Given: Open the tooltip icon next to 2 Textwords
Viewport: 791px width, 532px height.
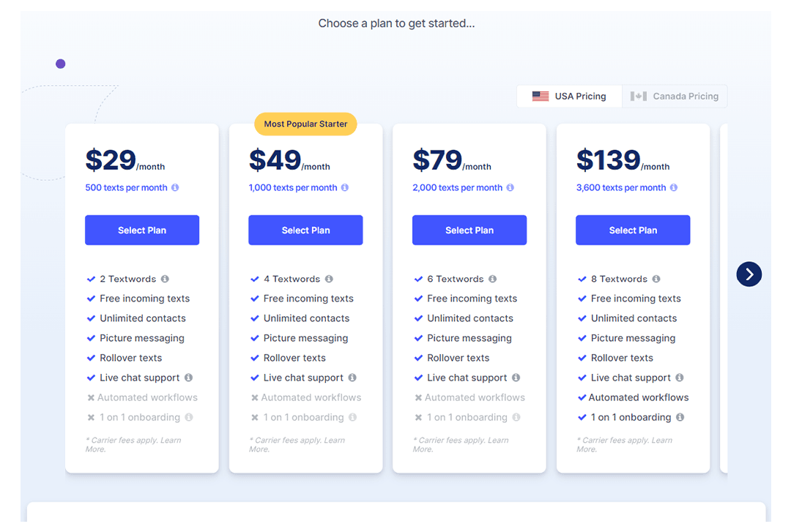Looking at the screenshot, I should 165,279.
